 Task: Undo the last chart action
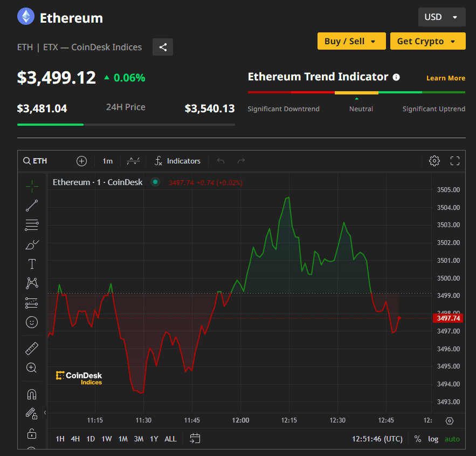[220, 161]
